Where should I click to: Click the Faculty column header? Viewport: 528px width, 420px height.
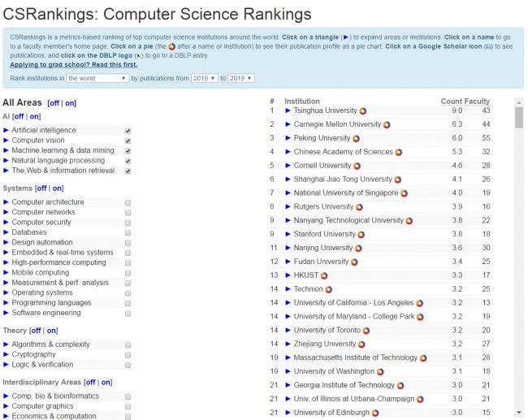(x=477, y=102)
